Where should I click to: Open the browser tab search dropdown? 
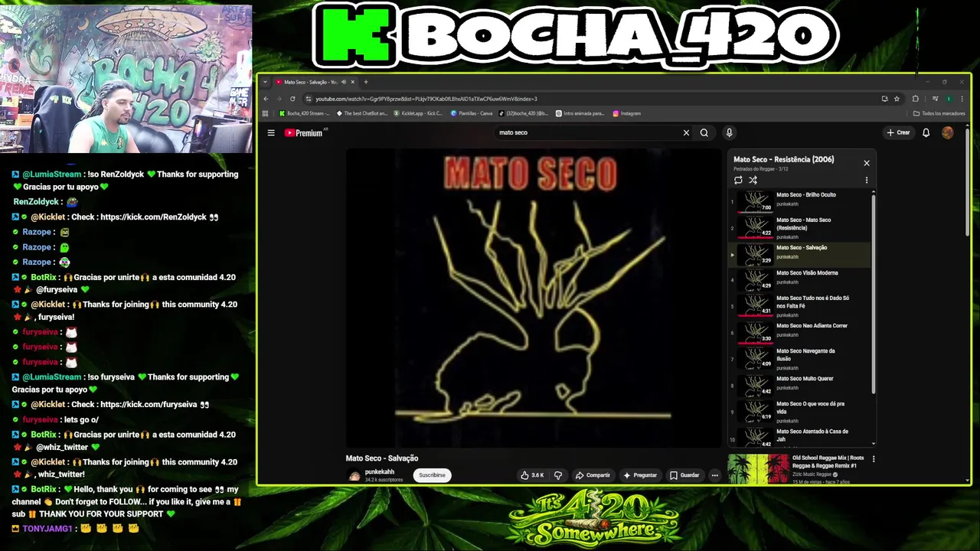(265, 82)
